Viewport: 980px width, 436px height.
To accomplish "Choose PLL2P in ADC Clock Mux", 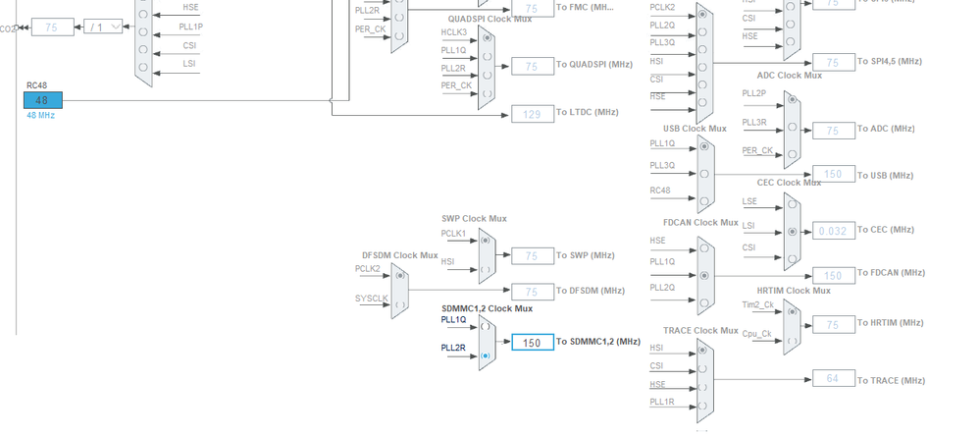I will 792,99.
